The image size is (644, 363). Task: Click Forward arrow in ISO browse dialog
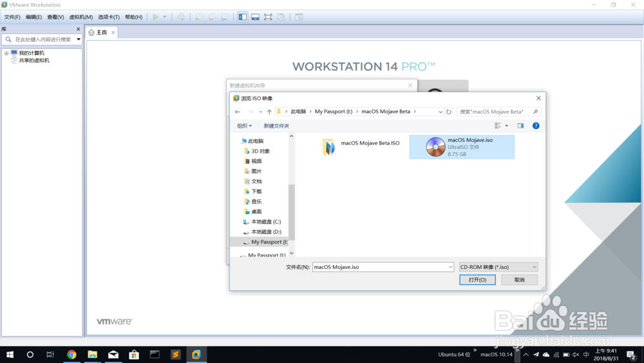point(250,112)
